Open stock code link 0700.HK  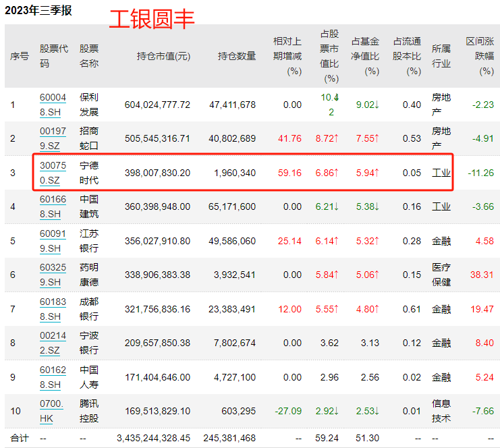coord(51,412)
